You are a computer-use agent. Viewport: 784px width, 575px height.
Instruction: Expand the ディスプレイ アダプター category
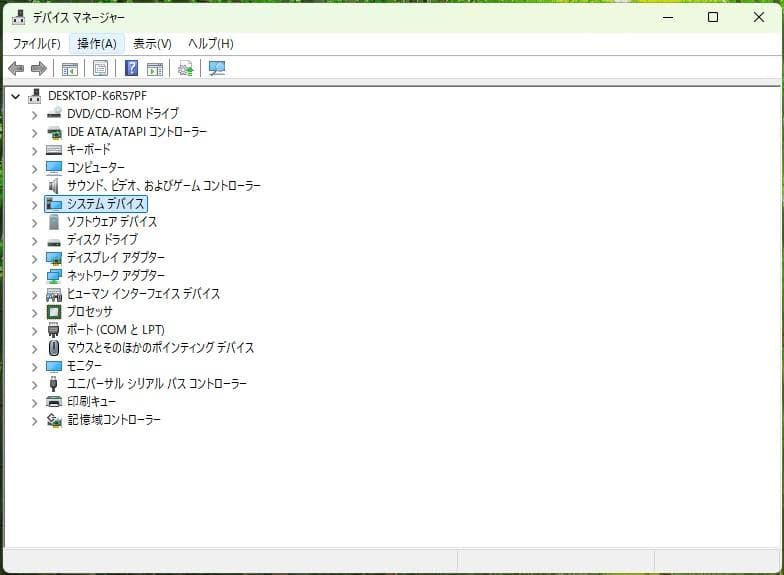click(34, 259)
